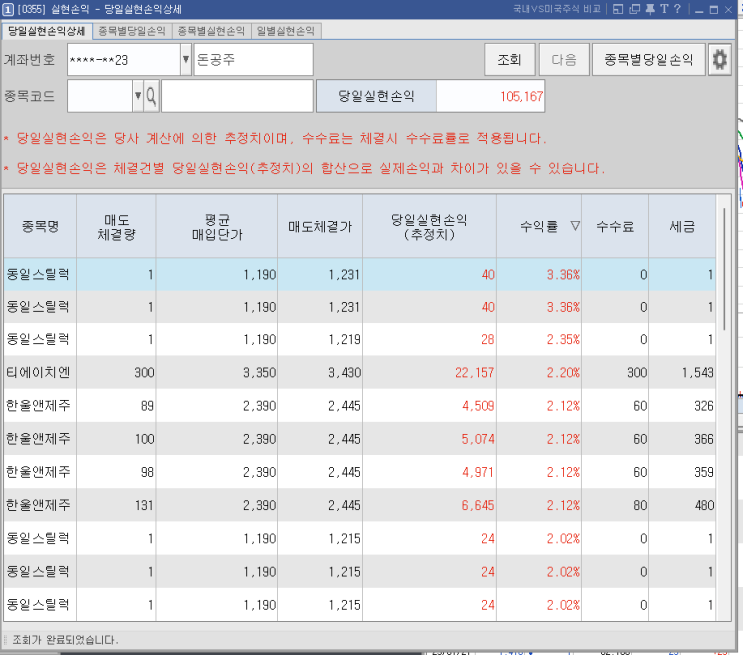The width and height of the screenshot is (743, 655).
Task: Click the window number 1 icon
Action: click(x=8, y=9)
